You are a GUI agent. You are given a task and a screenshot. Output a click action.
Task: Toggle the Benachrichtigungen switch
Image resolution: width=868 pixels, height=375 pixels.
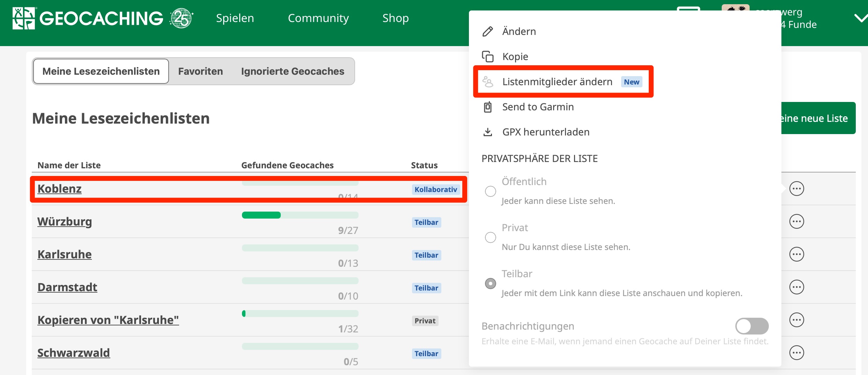[751, 326]
